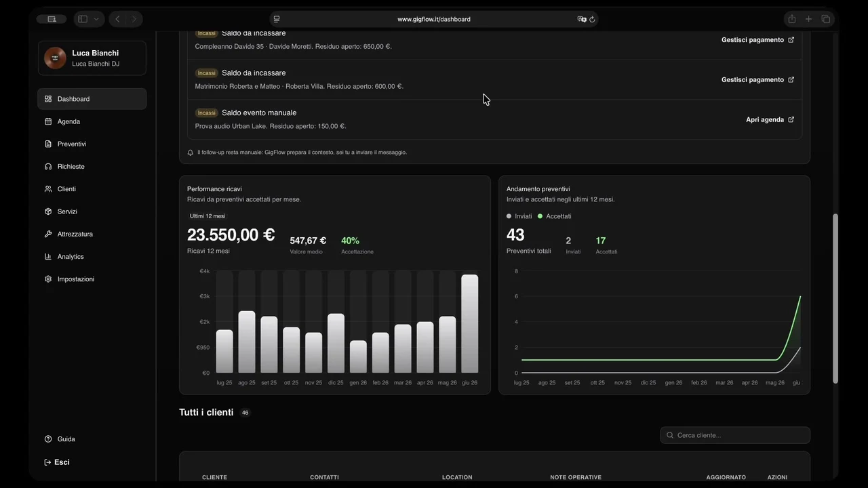The width and height of the screenshot is (868, 488).
Task: Click the ago 25 revenue bar
Action: (x=247, y=342)
